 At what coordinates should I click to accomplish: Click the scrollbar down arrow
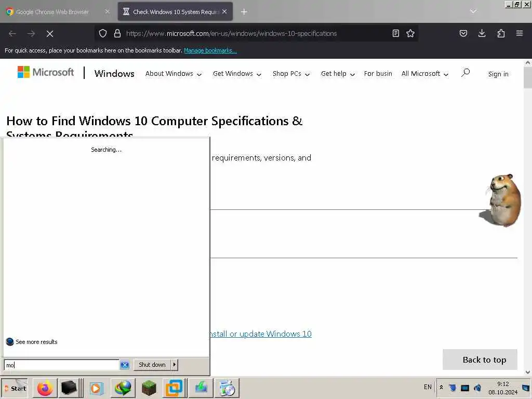pyautogui.click(x=528, y=372)
